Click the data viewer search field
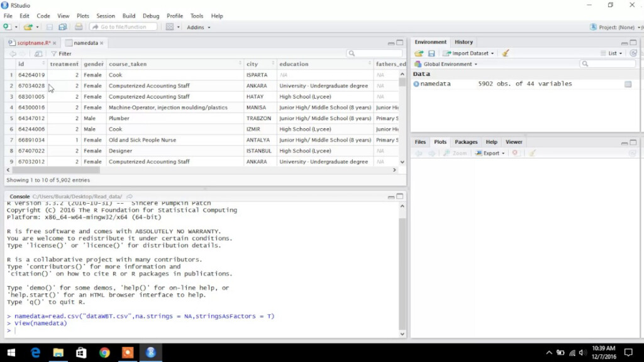644x362 pixels. [x=374, y=53]
